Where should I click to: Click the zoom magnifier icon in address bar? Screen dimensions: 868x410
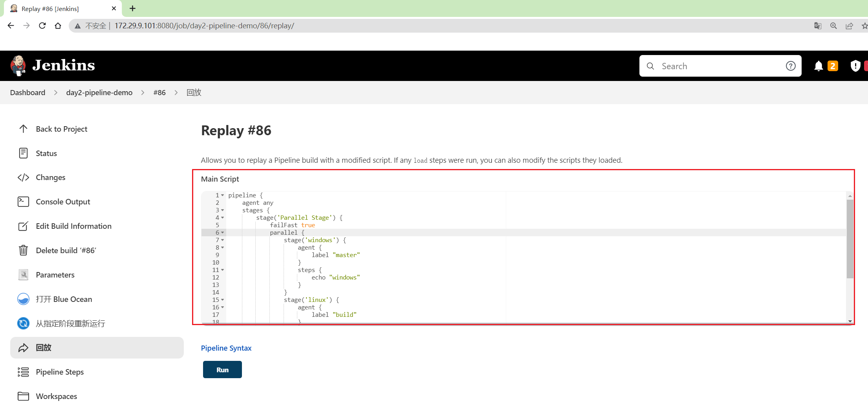[833, 26]
